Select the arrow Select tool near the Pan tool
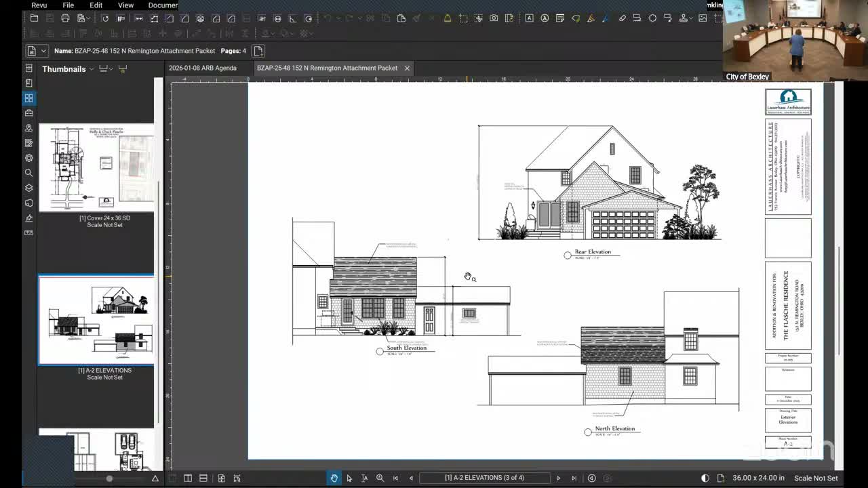This screenshot has height=488, width=868. pos(349,478)
